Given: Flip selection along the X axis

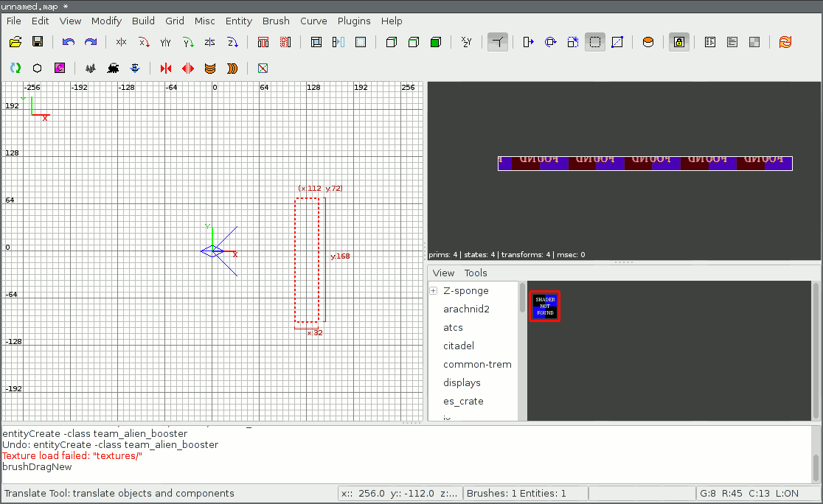Looking at the screenshot, I should point(121,42).
